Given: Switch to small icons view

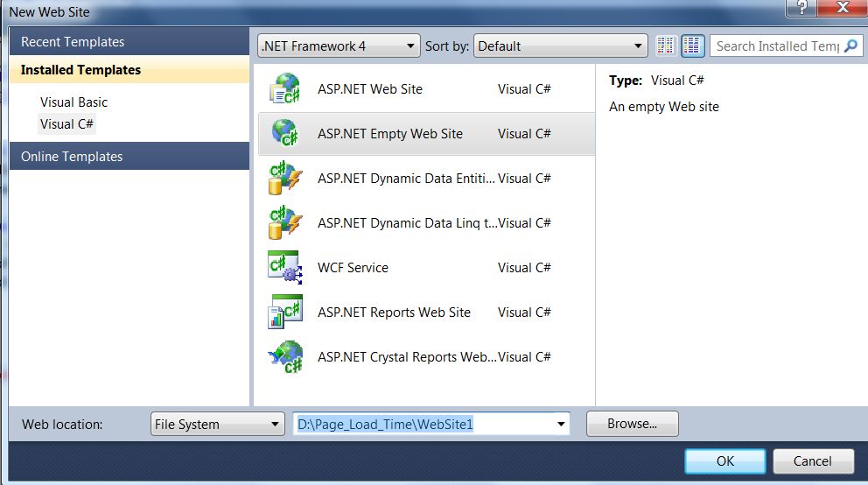Looking at the screenshot, I should click(665, 46).
